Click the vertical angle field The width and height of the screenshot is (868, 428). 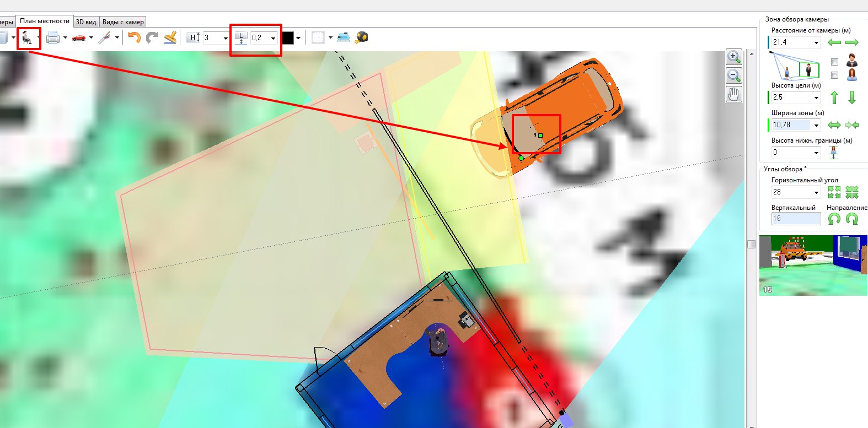pyautogui.click(x=796, y=219)
